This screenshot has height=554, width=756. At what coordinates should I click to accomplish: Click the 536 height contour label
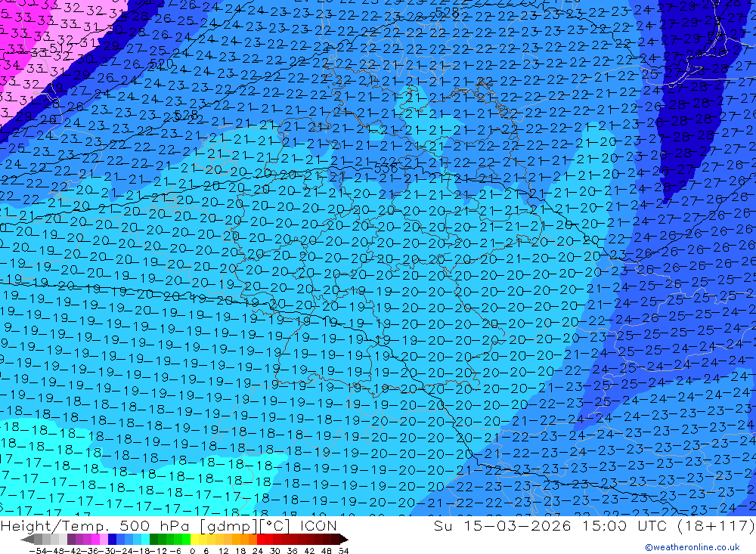pos(386,169)
